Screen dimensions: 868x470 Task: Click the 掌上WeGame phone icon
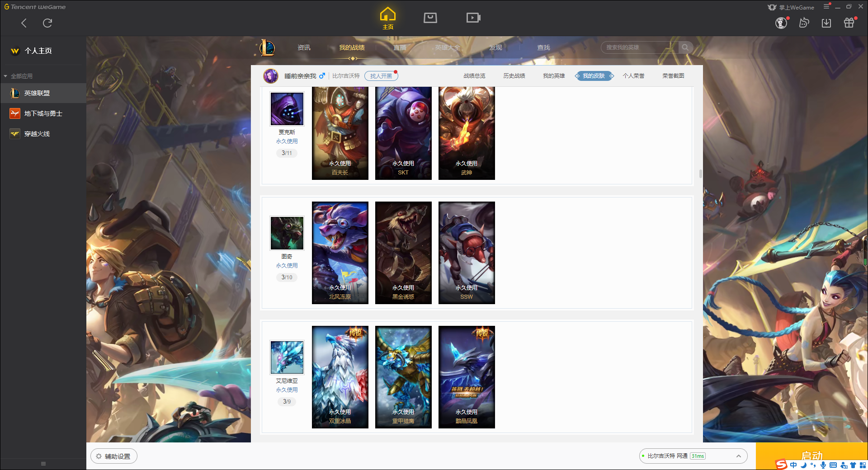click(772, 7)
